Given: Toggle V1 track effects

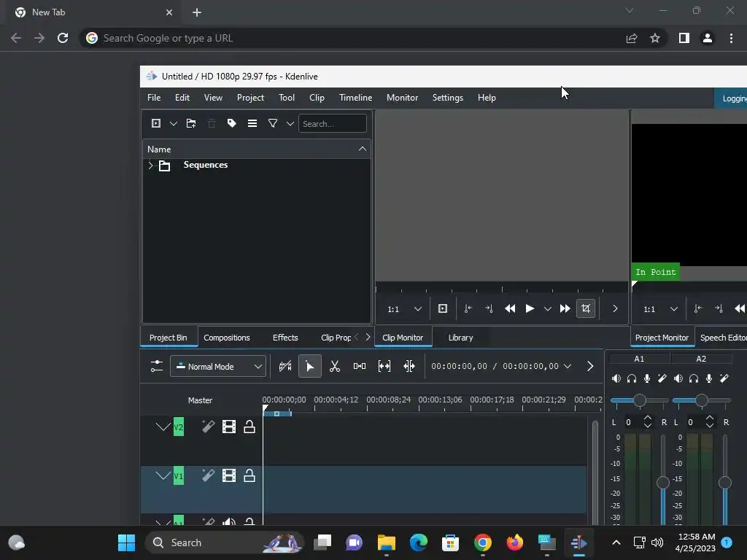Looking at the screenshot, I should [x=208, y=475].
